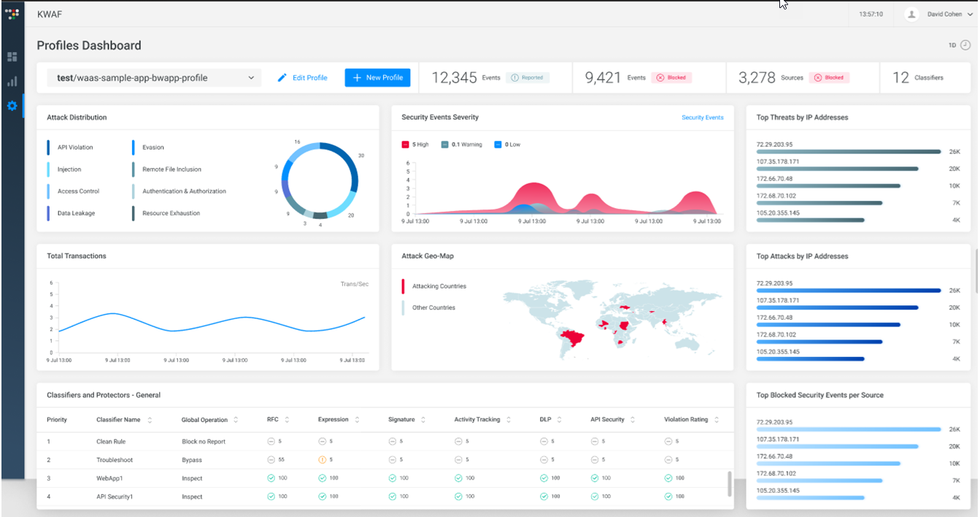Click the New Profile button

coord(377,77)
